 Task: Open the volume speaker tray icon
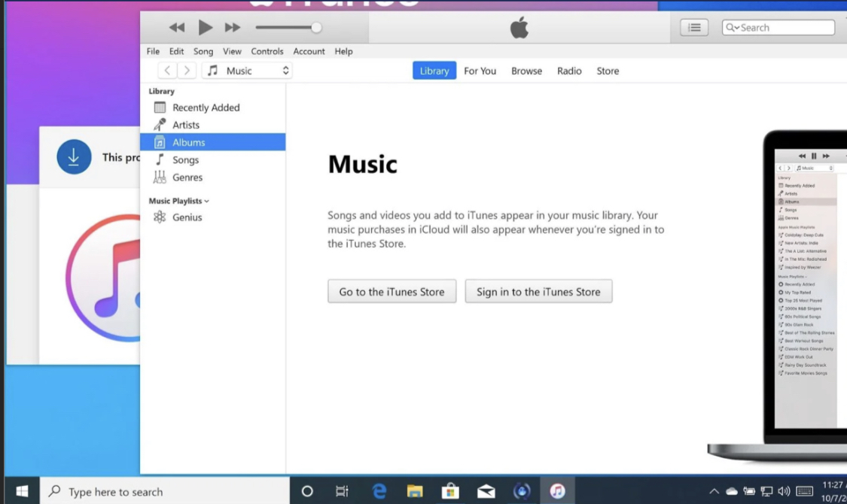coord(784,491)
